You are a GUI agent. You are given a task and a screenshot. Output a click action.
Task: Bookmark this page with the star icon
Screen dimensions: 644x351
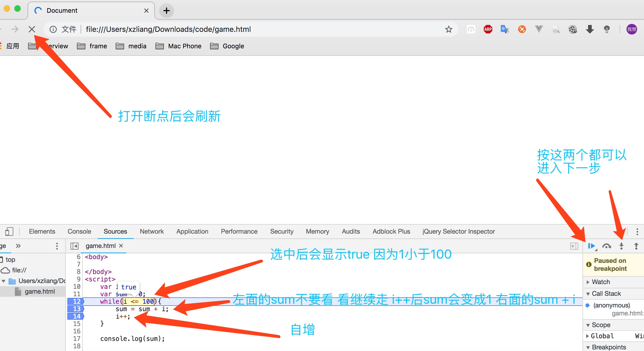(x=449, y=29)
